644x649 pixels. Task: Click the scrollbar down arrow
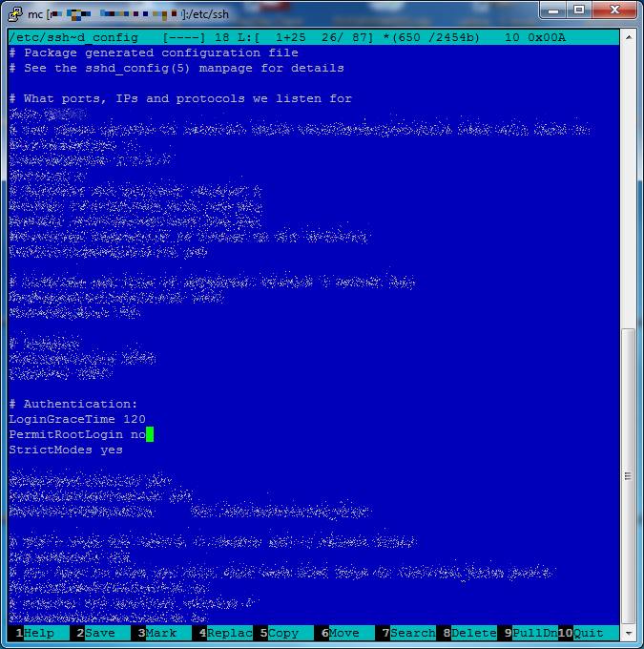(629, 632)
